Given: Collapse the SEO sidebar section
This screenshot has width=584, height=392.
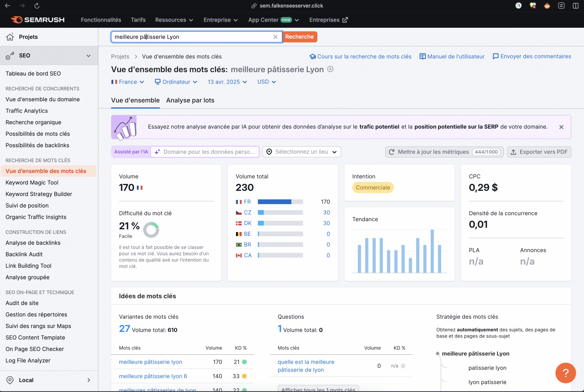Looking at the screenshot, I should click(88, 56).
